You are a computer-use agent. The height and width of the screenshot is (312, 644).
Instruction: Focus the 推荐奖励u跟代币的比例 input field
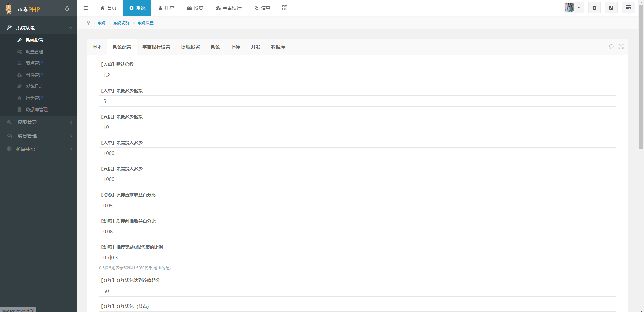[358, 258]
